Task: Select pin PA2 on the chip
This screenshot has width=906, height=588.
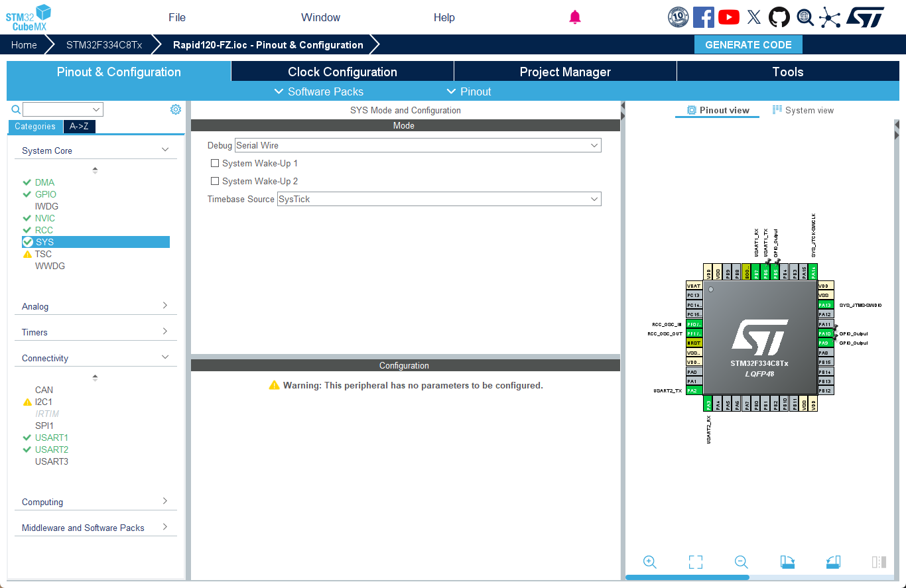Action: (694, 391)
